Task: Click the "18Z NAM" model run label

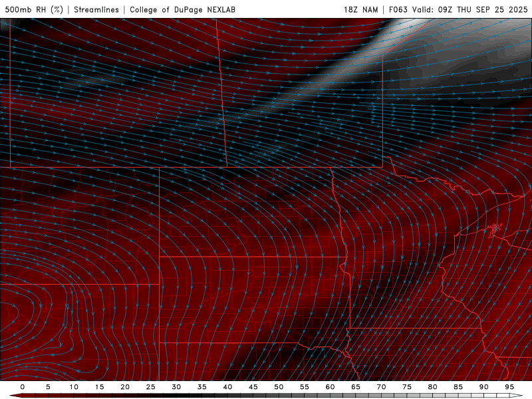Action: click(x=360, y=9)
